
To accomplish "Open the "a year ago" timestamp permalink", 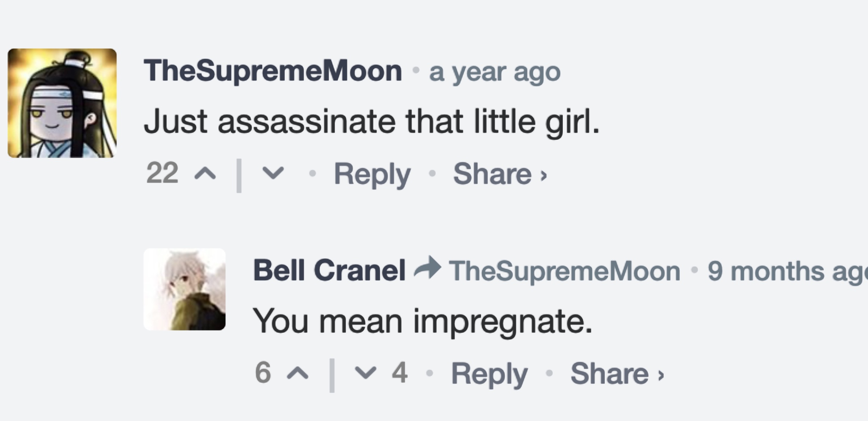I will (x=495, y=72).
